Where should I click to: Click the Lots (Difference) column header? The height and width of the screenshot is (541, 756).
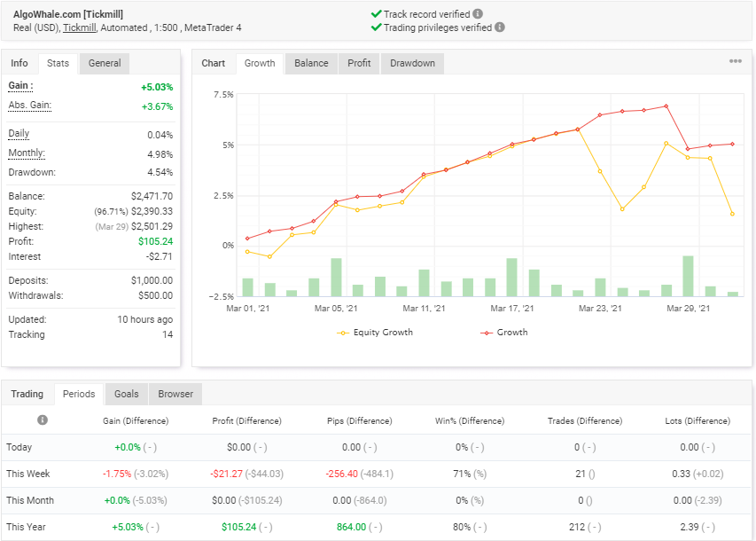coord(698,421)
